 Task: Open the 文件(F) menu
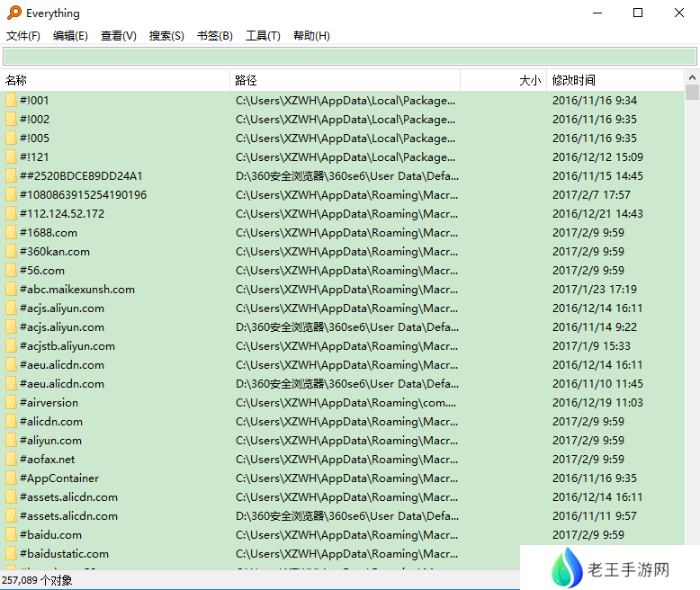[x=23, y=36]
